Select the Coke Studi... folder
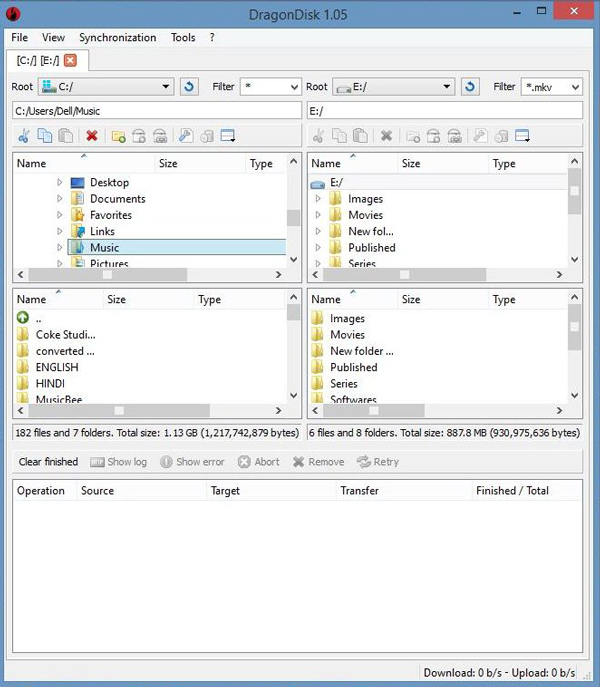 click(x=66, y=335)
